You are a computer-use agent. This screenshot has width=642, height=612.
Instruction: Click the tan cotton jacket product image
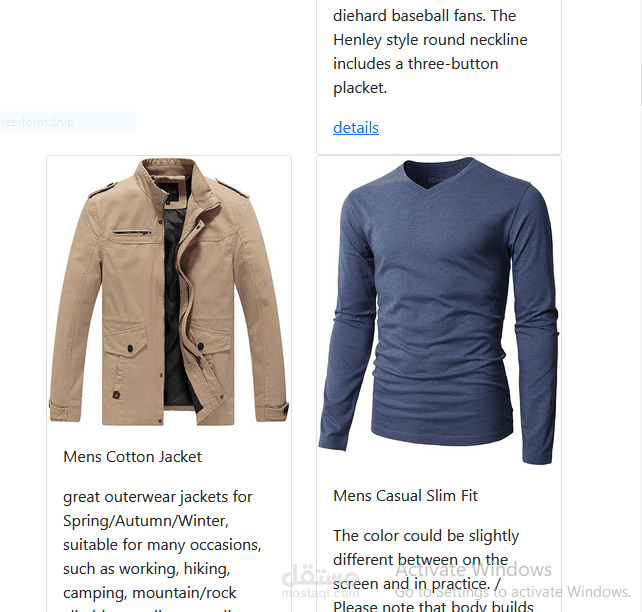point(169,292)
